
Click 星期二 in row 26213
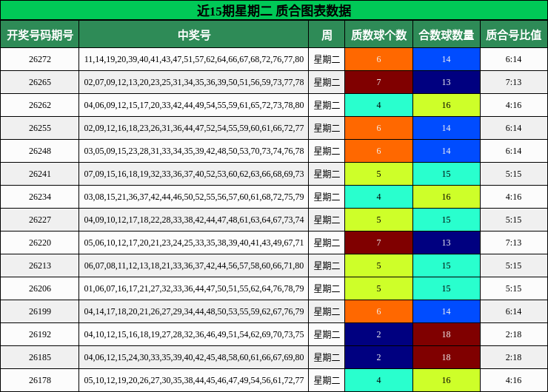(327, 266)
